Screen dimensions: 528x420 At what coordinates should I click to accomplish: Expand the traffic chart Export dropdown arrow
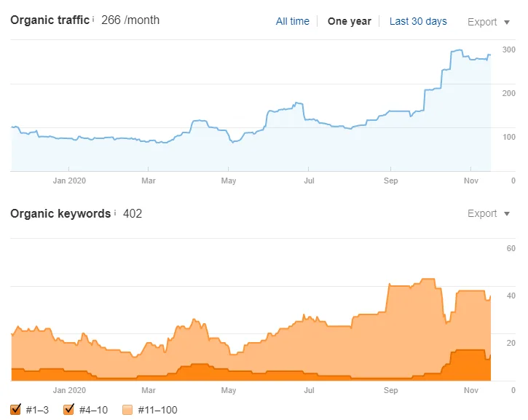(507, 23)
